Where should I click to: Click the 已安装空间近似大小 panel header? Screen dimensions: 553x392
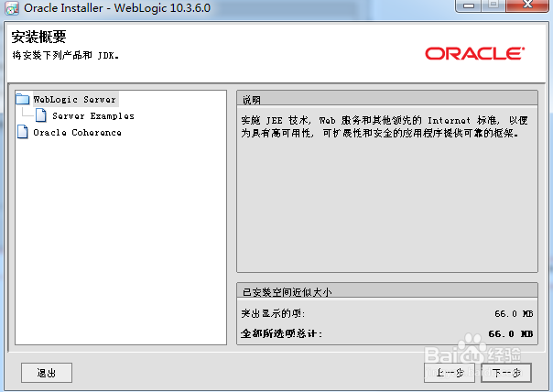pyautogui.click(x=387, y=291)
